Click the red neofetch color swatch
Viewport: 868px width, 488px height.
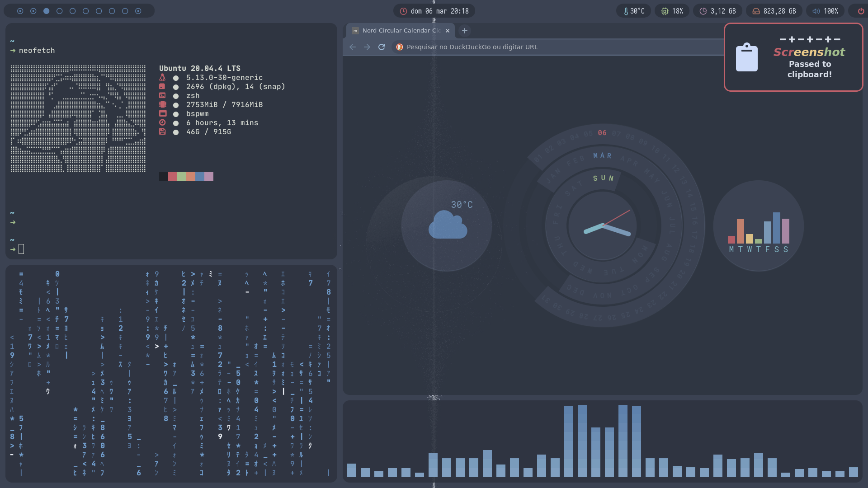pos(172,177)
